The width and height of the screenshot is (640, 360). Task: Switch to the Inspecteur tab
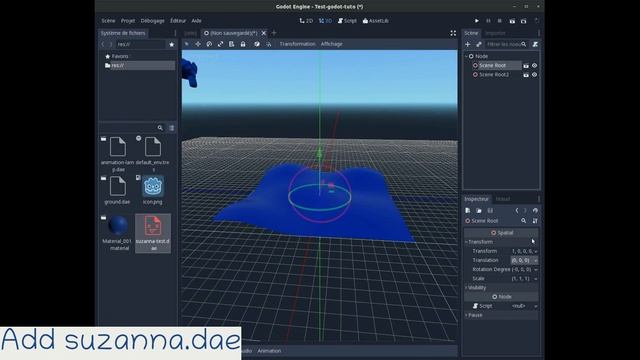pos(476,199)
